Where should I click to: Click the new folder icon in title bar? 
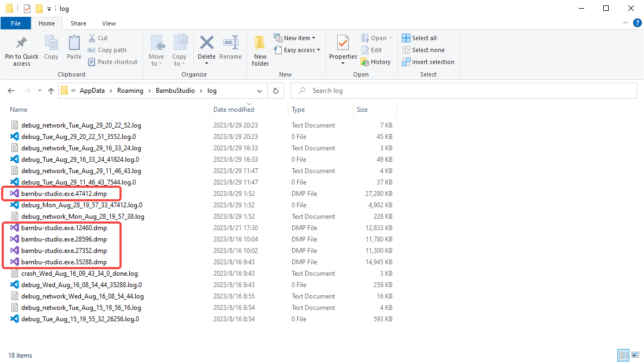click(39, 8)
